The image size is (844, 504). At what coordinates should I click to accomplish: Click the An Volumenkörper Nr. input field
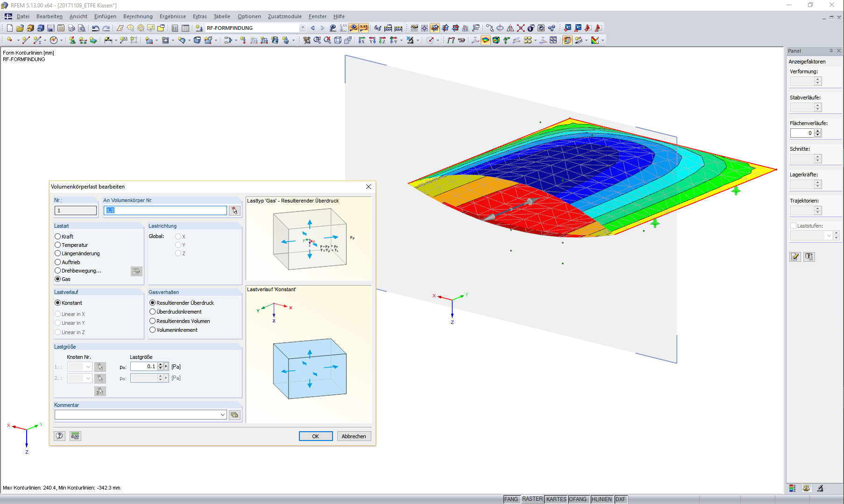[166, 210]
